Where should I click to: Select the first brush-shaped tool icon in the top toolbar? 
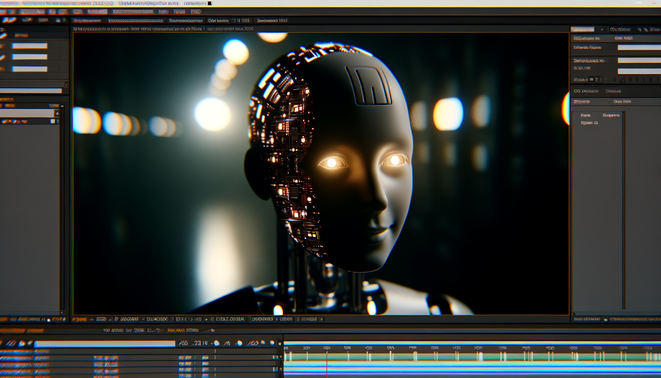pyautogui.click(x=9, y=20)
